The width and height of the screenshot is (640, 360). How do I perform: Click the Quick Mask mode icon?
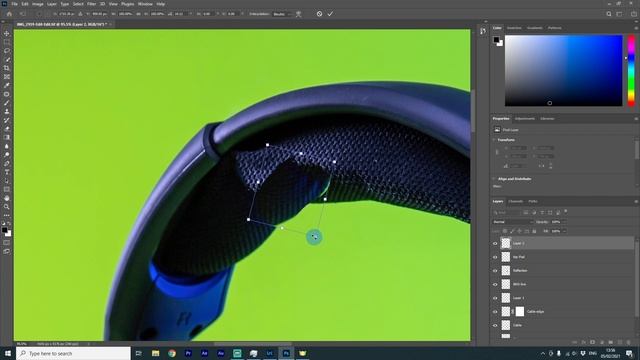[x=7, y=243]
